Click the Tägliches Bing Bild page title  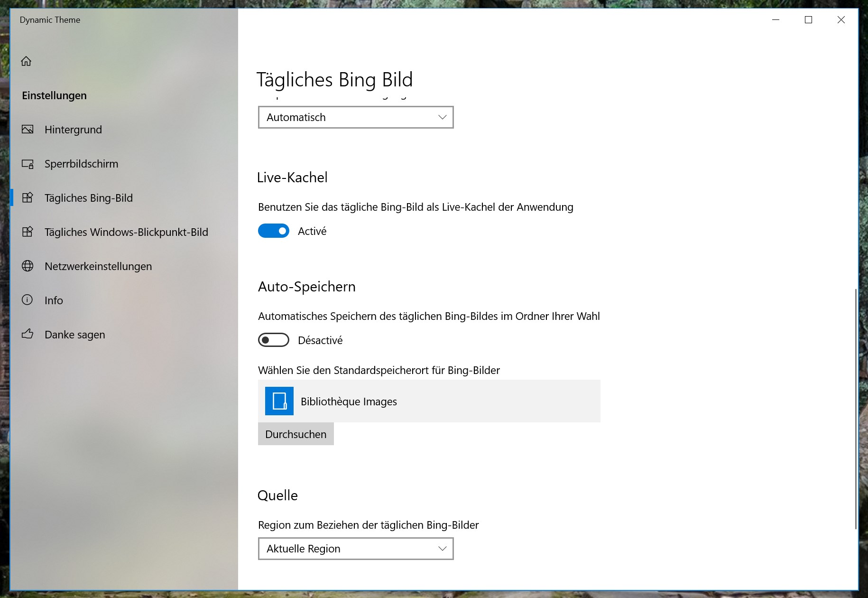coord(335,79)
